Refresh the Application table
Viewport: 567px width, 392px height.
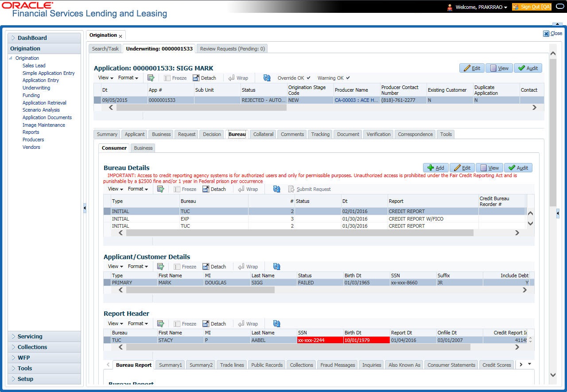[267, 78]
